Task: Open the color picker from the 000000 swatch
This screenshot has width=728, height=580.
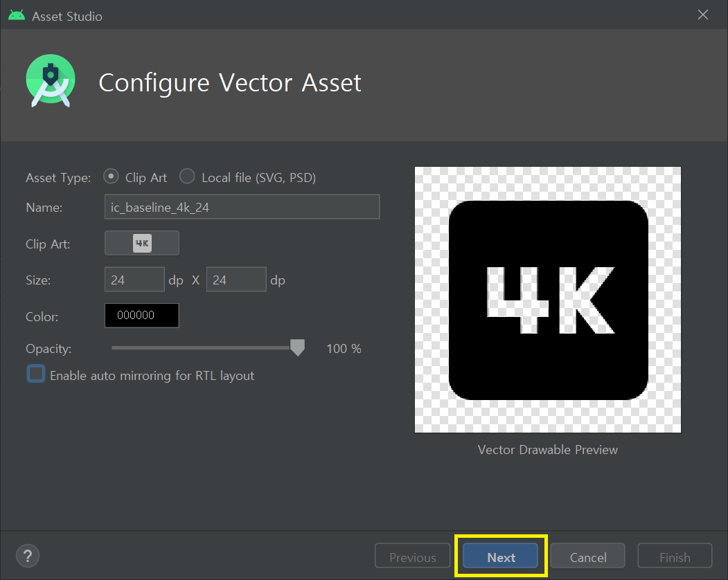Action: point(141,316)
